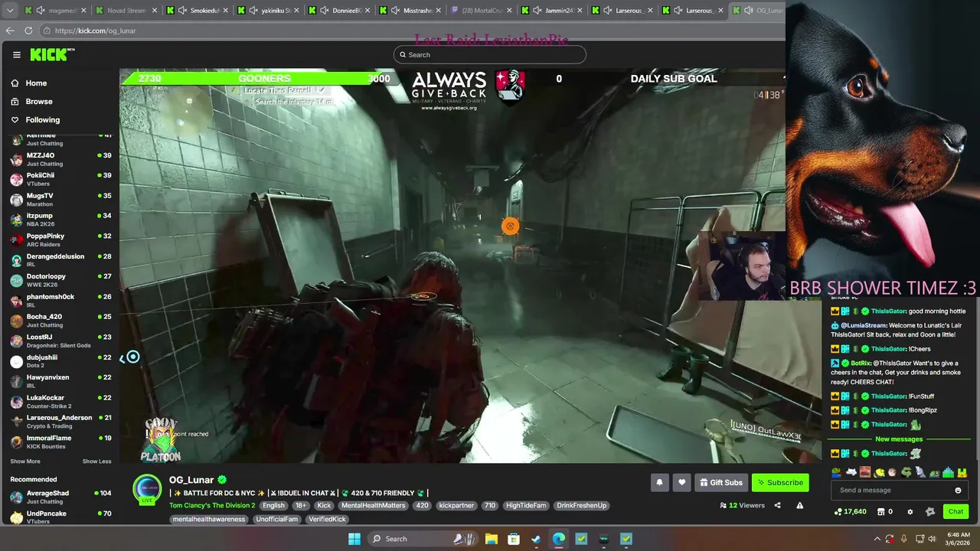Select the green equalizer quick emote

[x=948, y=472]
